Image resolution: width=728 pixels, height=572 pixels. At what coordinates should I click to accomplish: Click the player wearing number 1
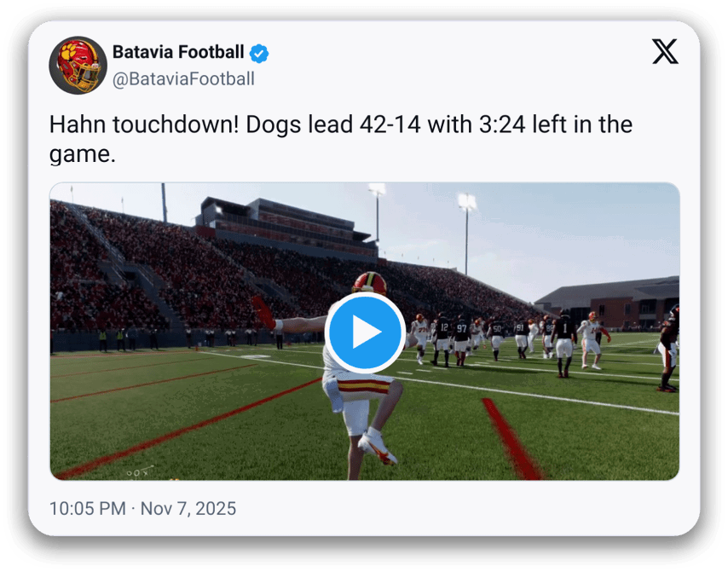tap(563, 339)
